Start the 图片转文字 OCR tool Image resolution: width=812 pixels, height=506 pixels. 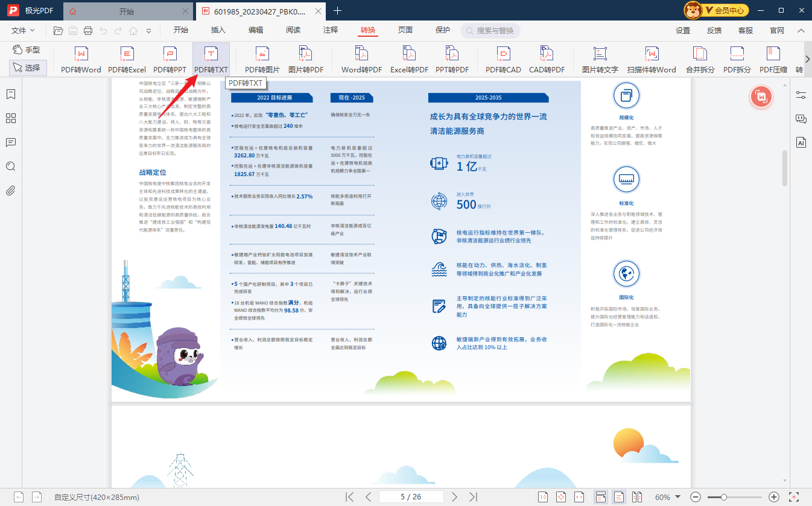pos(599,59)
